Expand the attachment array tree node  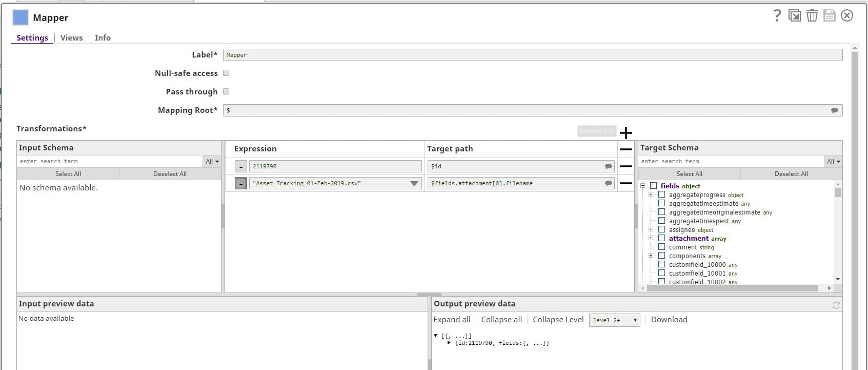coord(651,238)
